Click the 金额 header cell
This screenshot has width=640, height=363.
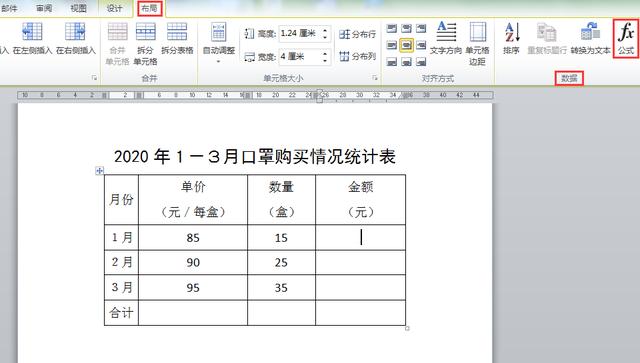(360, 200)
